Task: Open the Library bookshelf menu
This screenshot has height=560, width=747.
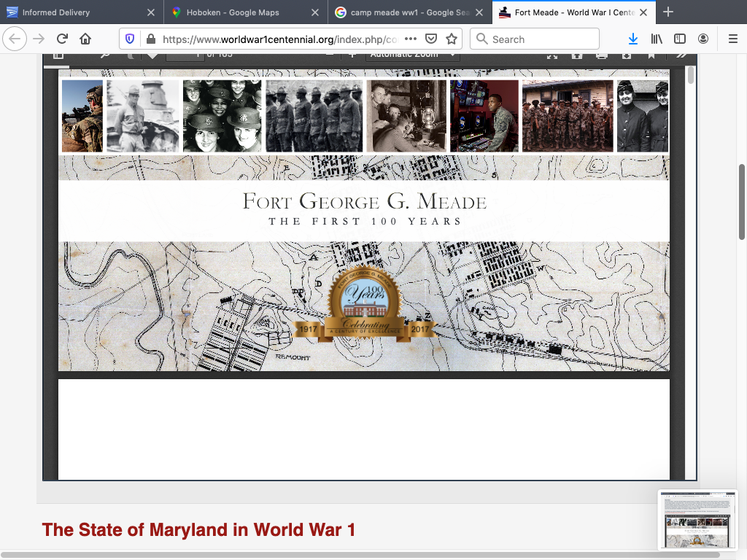Action: tap(657, 39)
